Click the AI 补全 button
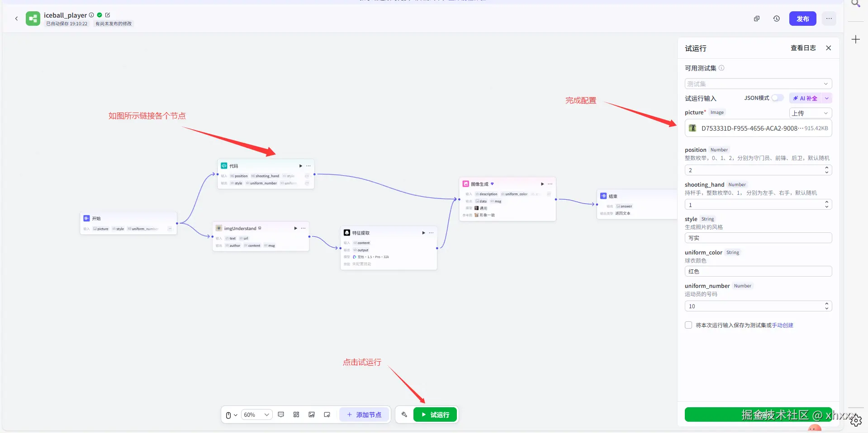868x433 pixels. [x=805, y=98]
